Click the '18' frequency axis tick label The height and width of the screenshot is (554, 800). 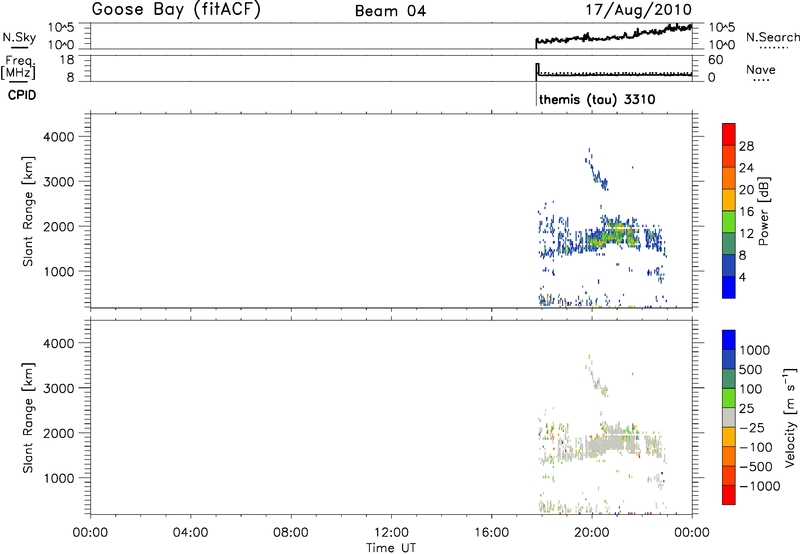(x=67, y=60)
